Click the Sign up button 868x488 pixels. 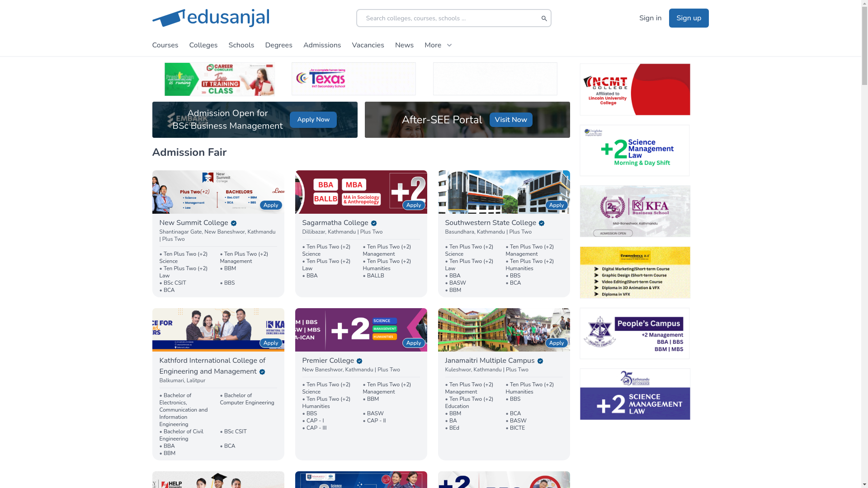[x=689, y=18]
